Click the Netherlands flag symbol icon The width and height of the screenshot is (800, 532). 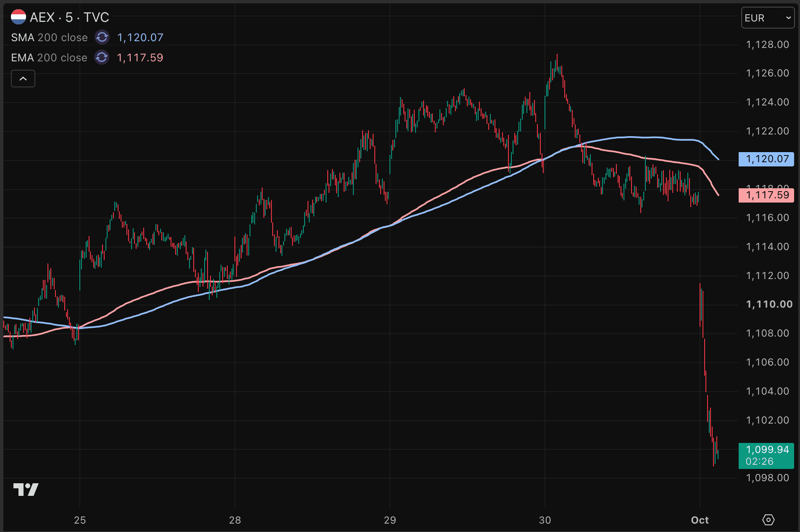tap(18, 17)
